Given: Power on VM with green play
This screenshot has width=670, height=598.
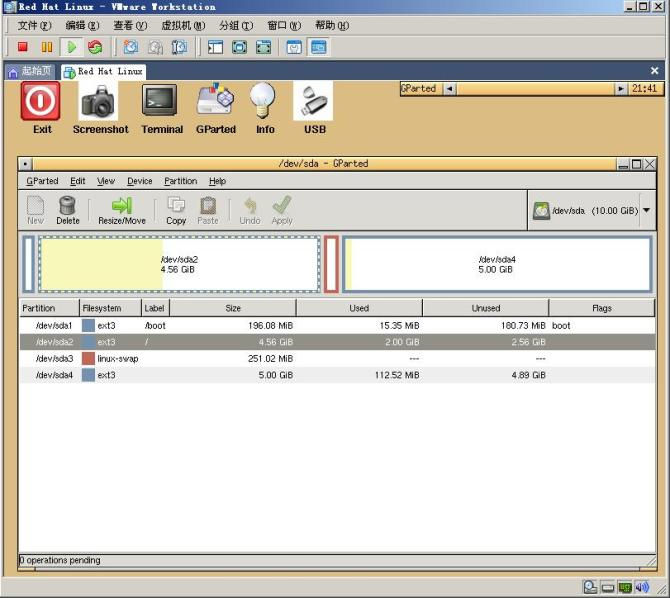Looking at the screenshot, I should (71, 47).
